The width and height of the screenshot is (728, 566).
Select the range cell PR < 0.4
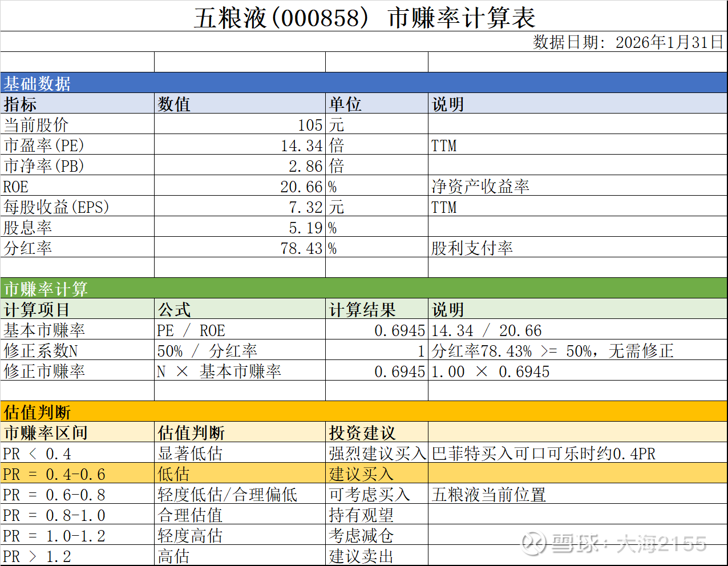click(x=77, y=452)
